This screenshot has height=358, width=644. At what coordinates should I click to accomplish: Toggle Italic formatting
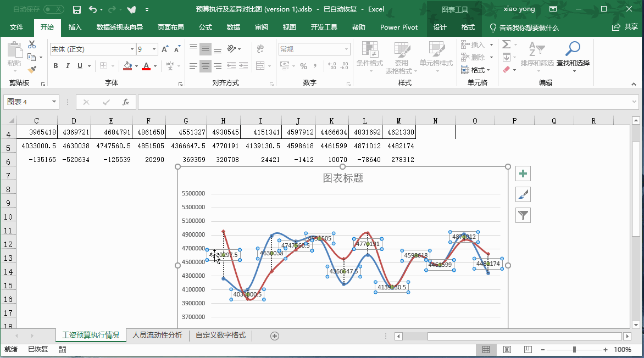click(68, 66)
